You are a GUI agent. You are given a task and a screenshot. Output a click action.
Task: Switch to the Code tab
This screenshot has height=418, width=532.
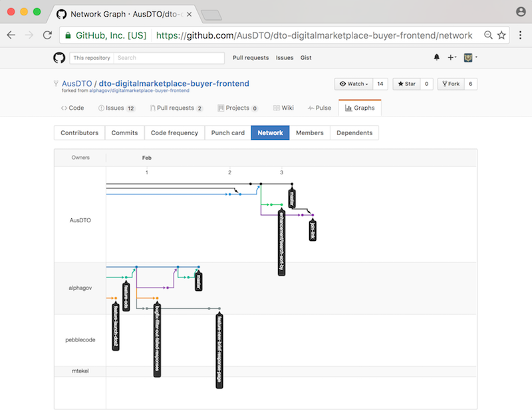pos(72,108)
